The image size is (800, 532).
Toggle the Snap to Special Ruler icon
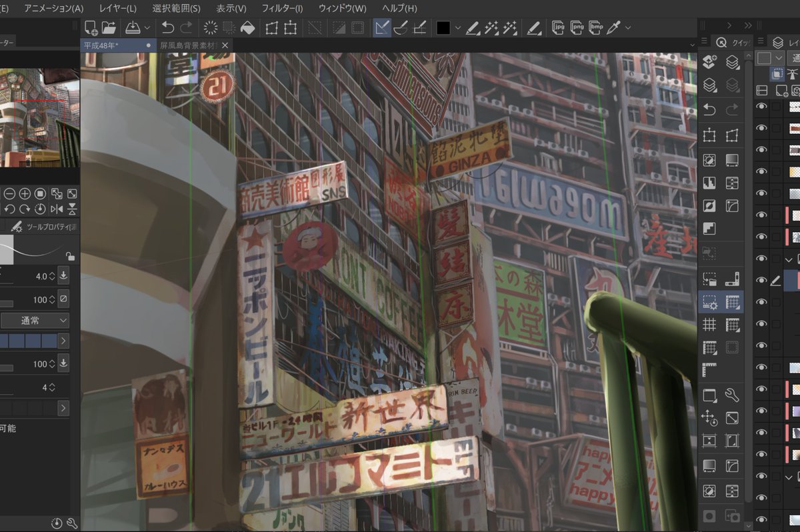pos(401,28)
